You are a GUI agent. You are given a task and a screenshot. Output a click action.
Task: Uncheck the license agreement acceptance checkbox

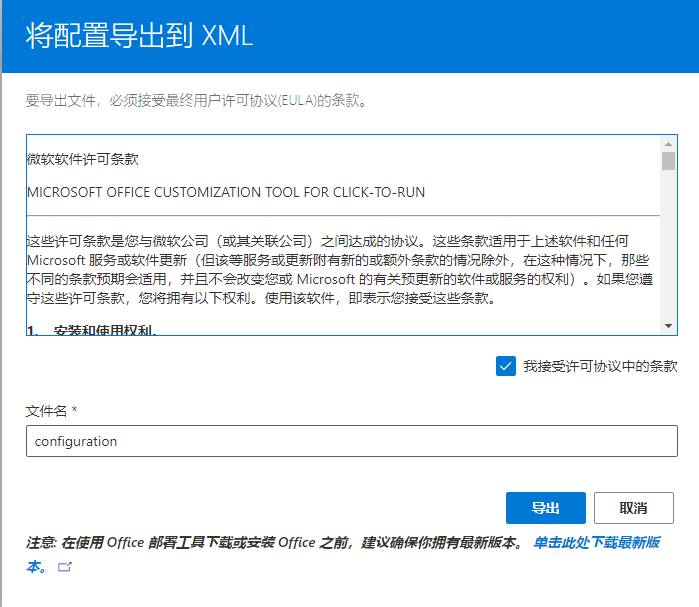pos(506,366)
